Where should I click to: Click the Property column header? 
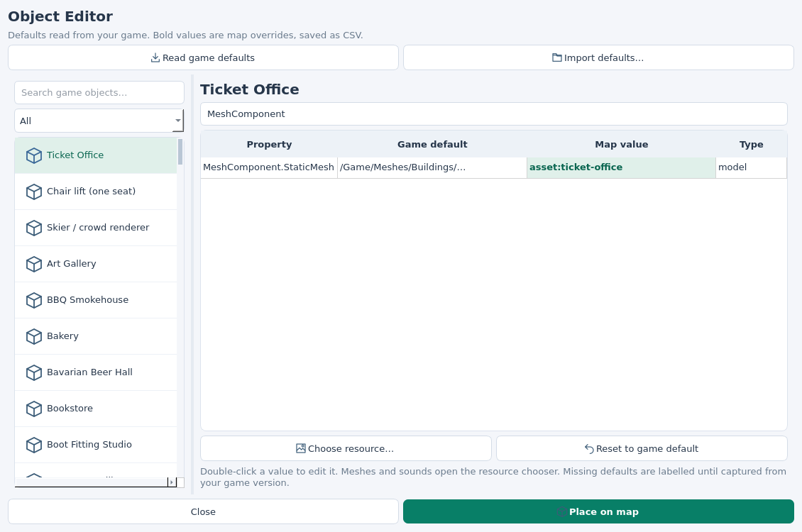269,144
